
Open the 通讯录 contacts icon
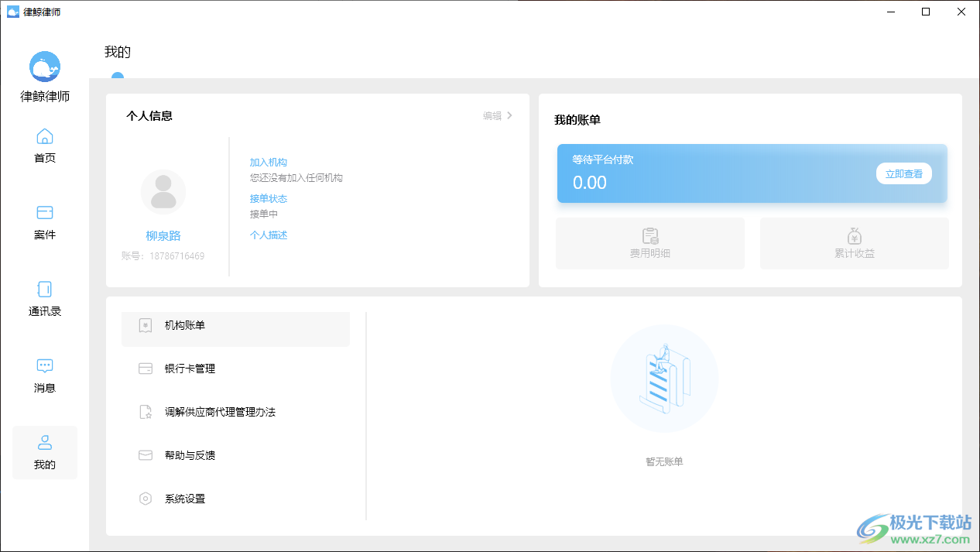pyautogui.click(x=45, y=290)
